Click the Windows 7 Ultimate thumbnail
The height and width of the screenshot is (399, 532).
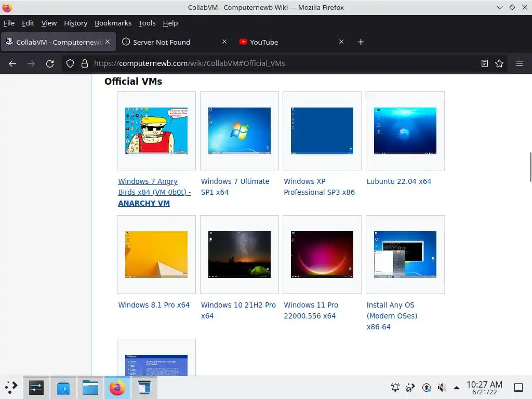click(x=240, y=131)
